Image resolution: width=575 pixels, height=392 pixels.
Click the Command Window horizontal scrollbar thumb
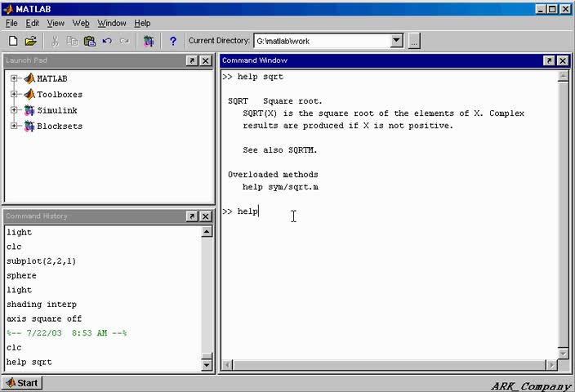(x=390, y=365)
